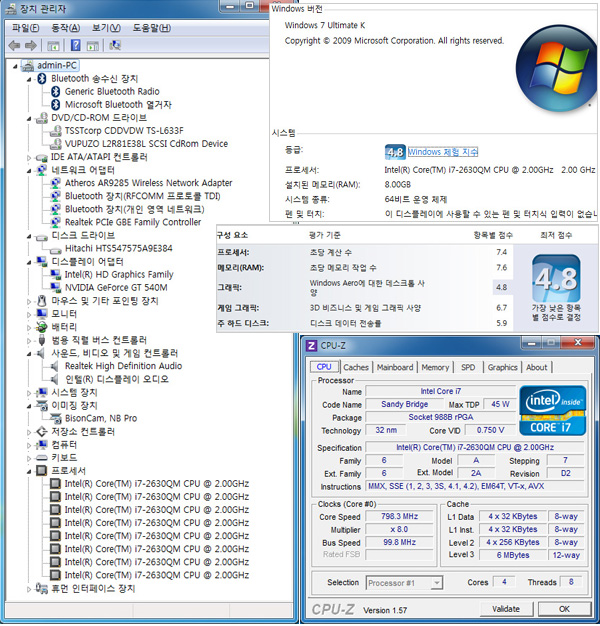Click the admin-PC computer icon
Image resolution: width=600 pixels, height=626 pixels.
28,65
